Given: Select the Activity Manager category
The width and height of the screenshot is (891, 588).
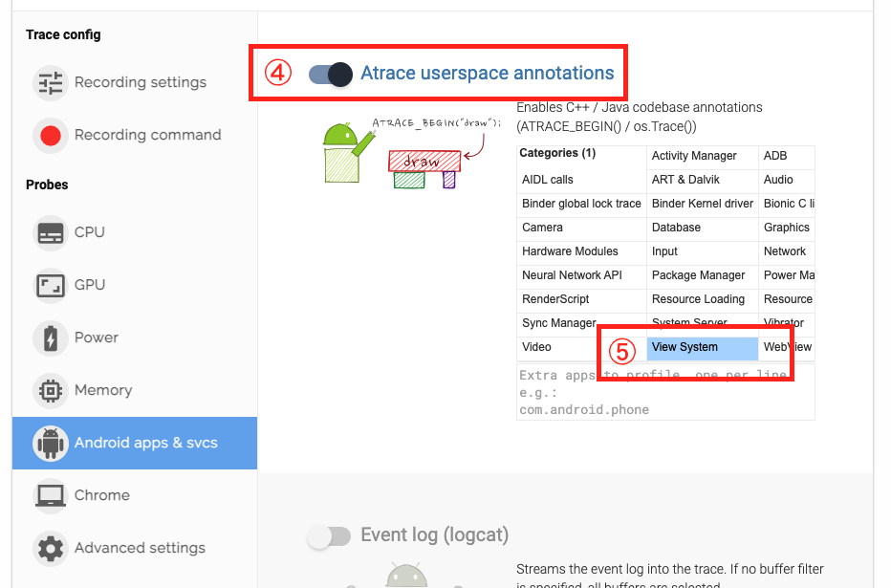Looking at the screenshot, I should click(703, 156).
